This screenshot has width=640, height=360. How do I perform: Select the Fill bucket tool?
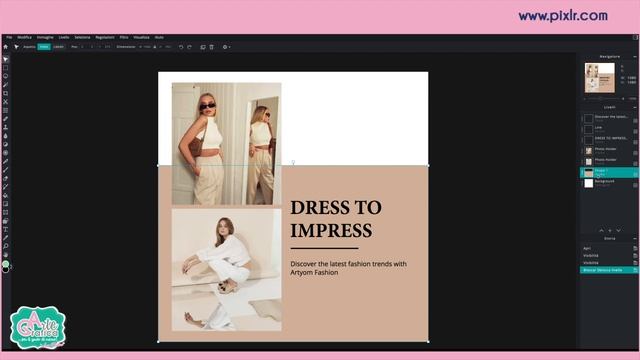point(5,196)
